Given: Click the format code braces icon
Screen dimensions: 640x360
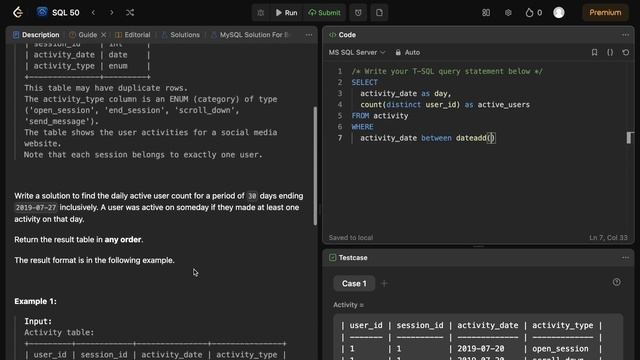Looking at the screenshot, I should click(610, 52).
